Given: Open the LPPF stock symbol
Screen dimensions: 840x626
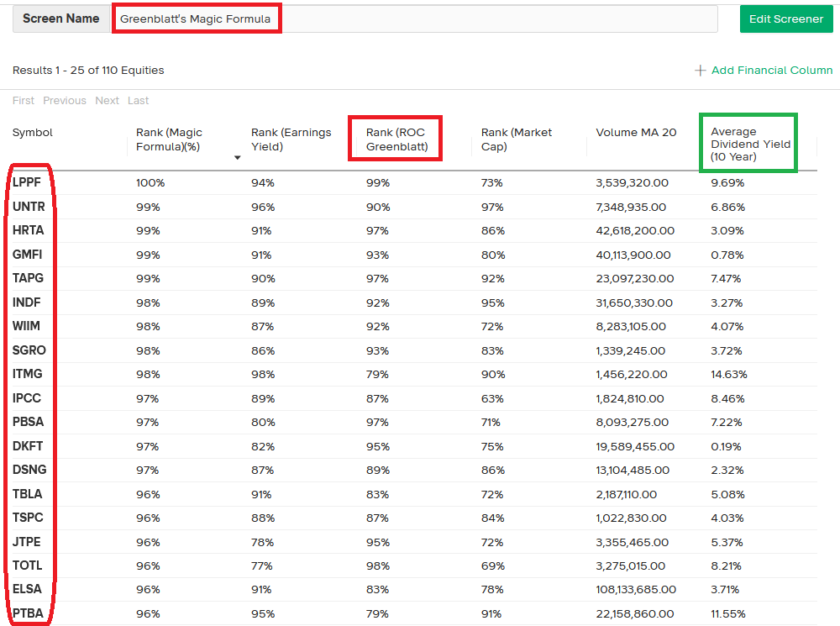Looking at the screenshot, I should pyautogui.click(x=27, y=182).
